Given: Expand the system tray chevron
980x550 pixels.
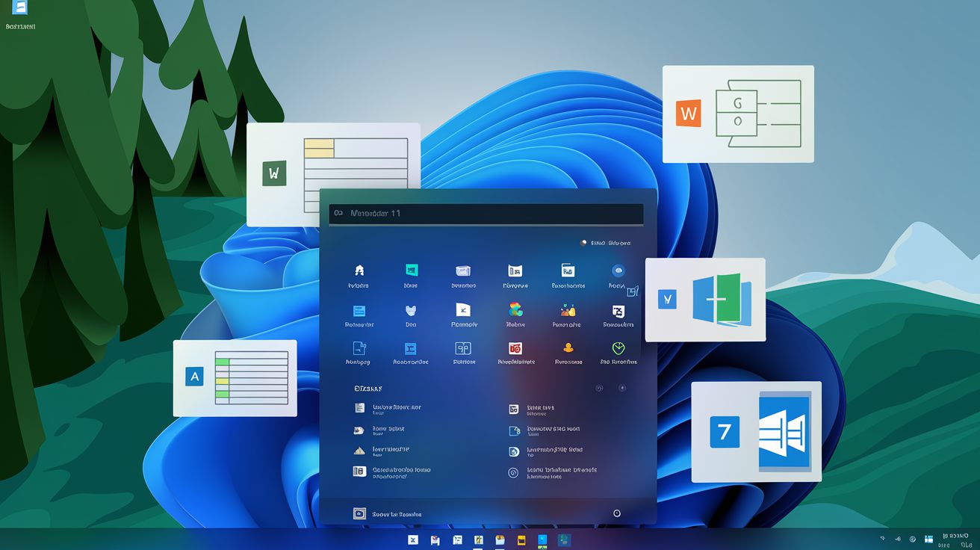Looking at the screenshot, I should (x=882, y=539).
